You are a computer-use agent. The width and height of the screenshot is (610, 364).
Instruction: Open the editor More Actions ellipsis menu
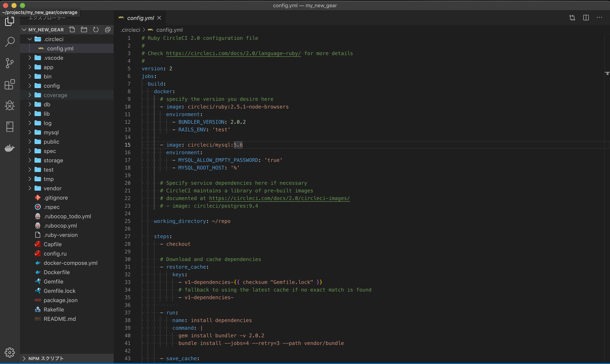(x=599, y=18)
